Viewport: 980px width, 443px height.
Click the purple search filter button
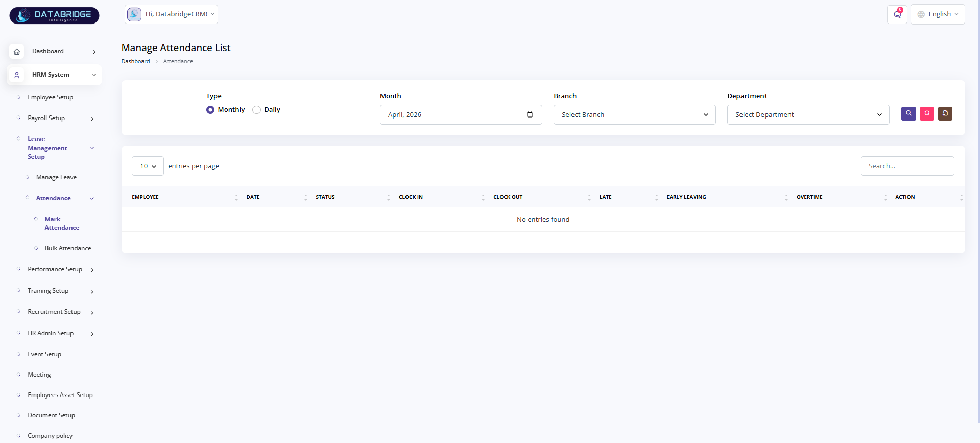909,113
